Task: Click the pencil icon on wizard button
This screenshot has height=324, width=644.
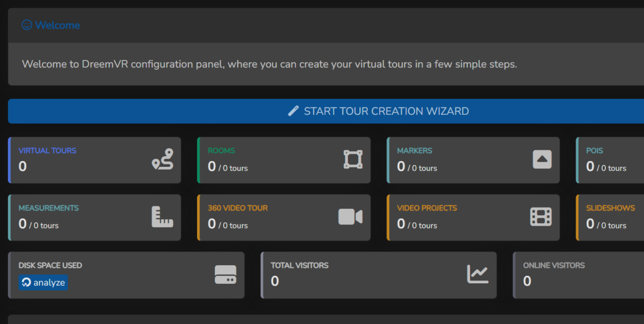Action: [293, 111]
